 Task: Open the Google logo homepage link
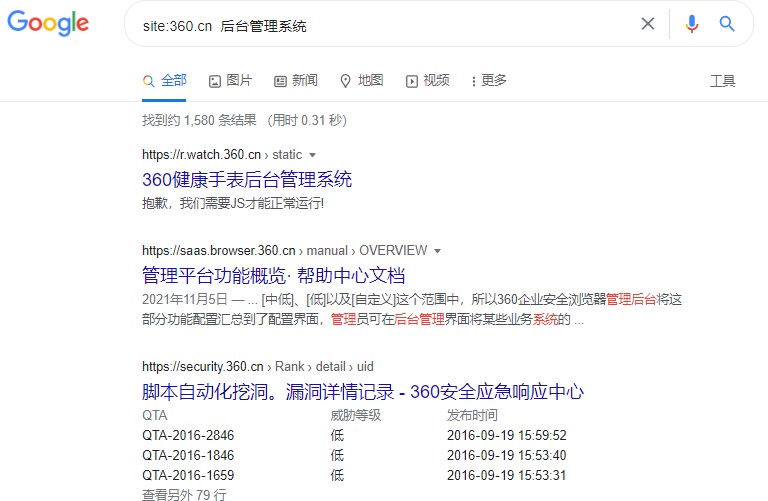[x=48, y=23]
